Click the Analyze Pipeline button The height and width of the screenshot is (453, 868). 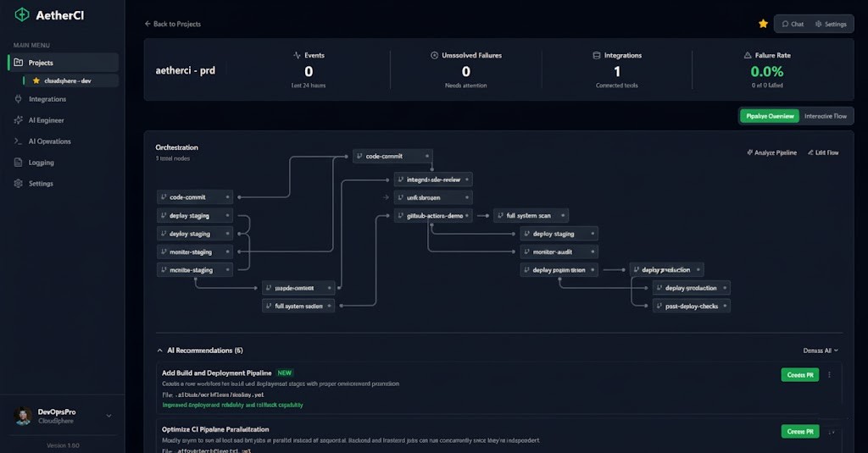click(x=771, y=152)
